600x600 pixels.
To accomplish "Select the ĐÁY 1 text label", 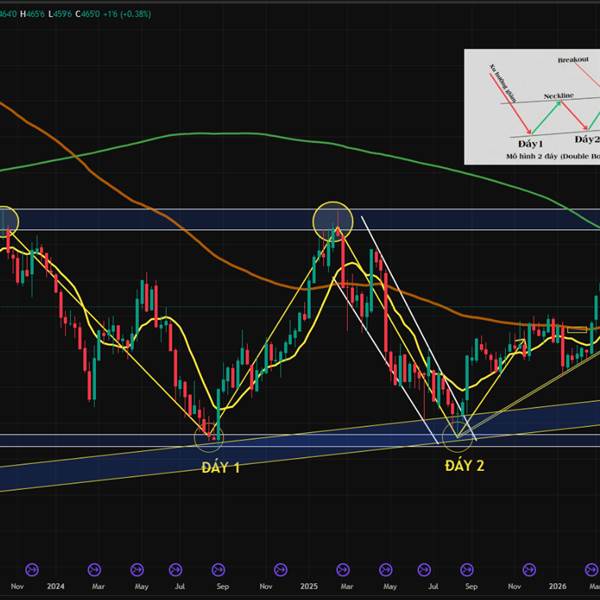I will click(x=221, y=468).
